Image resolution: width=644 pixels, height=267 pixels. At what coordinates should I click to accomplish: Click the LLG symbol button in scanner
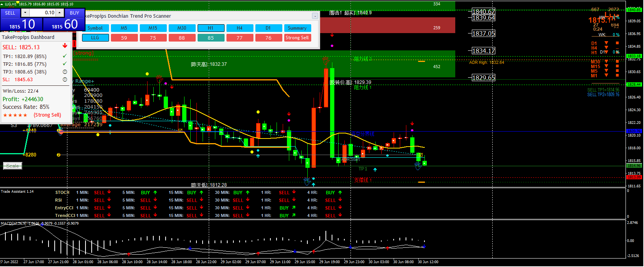pyautogui.click(x=95, y=38)
